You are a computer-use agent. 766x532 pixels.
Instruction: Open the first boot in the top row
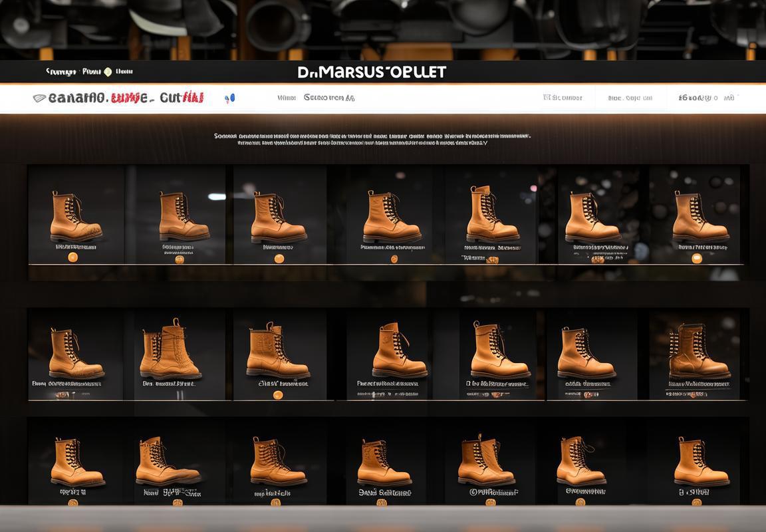pos(76,216)
